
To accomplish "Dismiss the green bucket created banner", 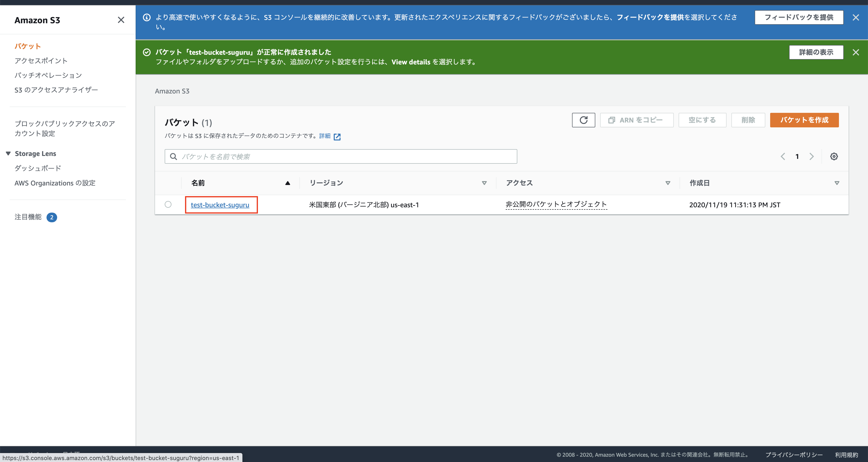I will click(856, 52).
